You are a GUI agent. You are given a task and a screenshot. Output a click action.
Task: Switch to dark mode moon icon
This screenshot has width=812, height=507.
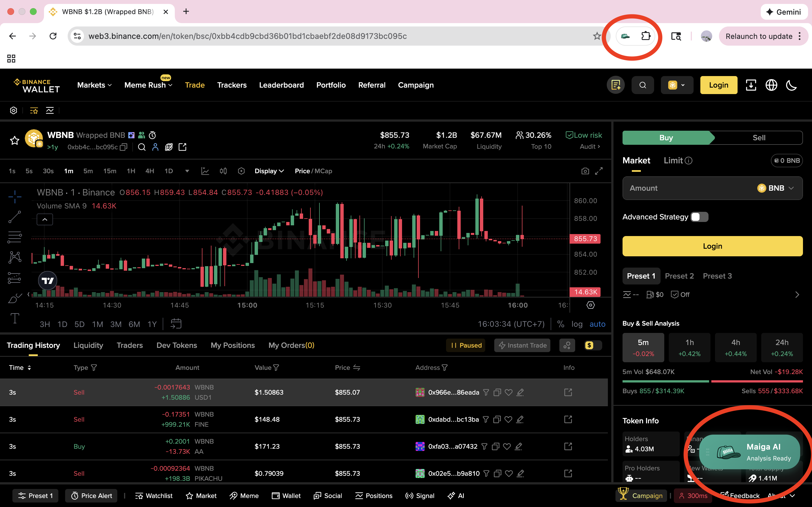[791, 85]
